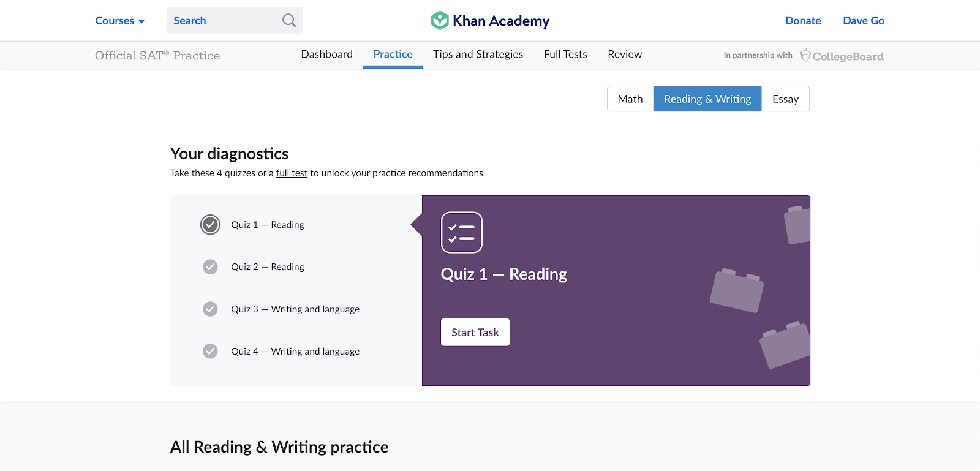Click the Quiz 2 Reading checkmark circle
Screen dimensions: 980x471
click(210, 267)
